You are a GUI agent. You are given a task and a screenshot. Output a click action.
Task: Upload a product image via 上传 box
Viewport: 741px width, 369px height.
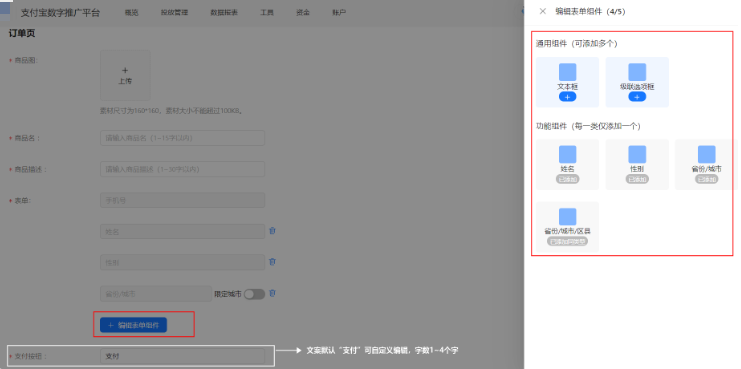click(125, 76)
